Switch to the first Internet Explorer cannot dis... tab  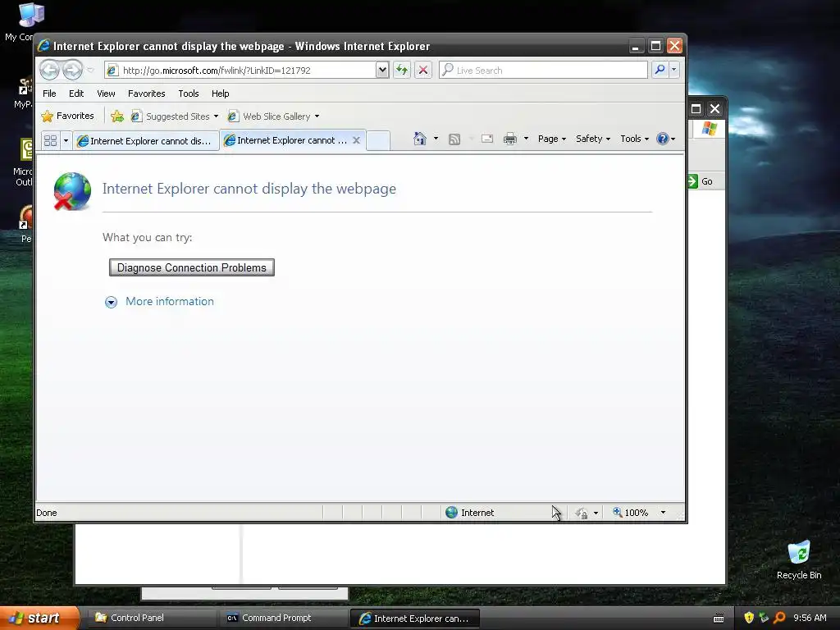point(146,141)
